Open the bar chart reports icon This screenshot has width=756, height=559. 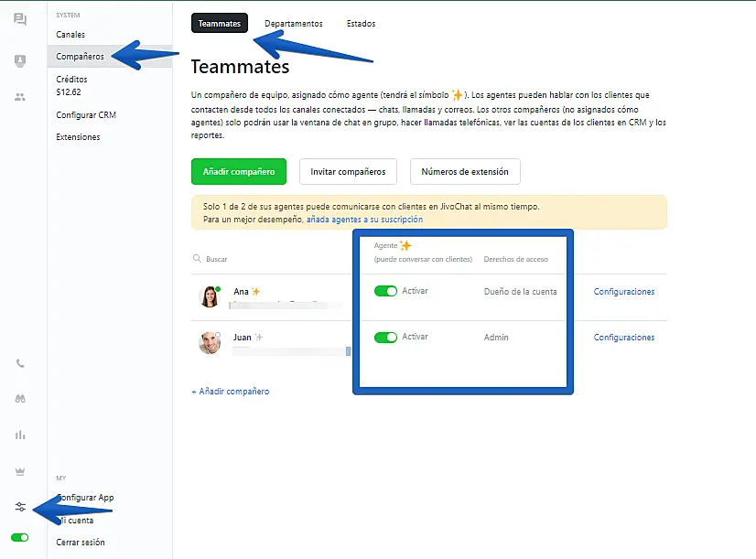[20, 435]
